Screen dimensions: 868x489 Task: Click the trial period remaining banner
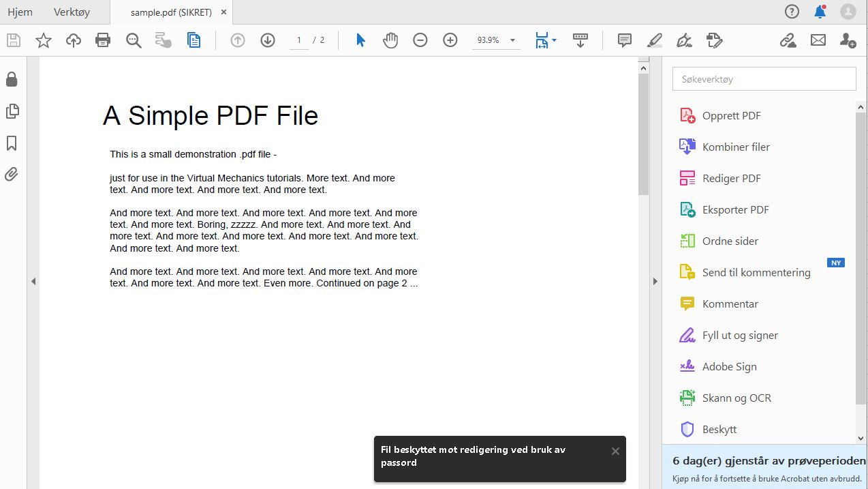pos(764,467)
